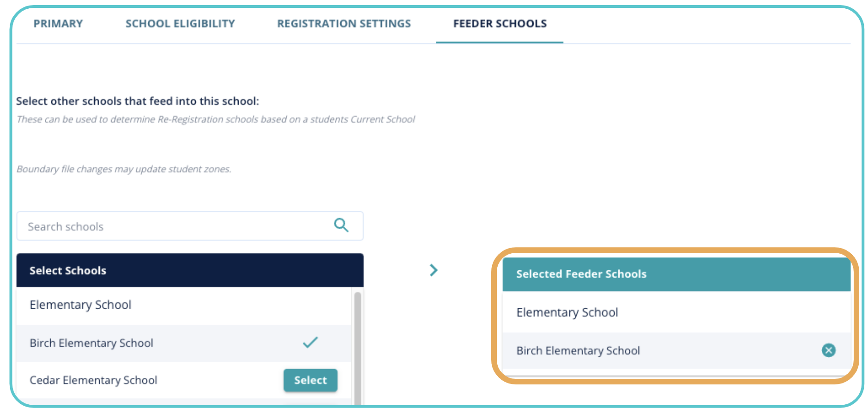868x414 pixels.
Task: Choose Elementary School in Select Schools list
Action: pyautogui.click(x=80, y=305)
